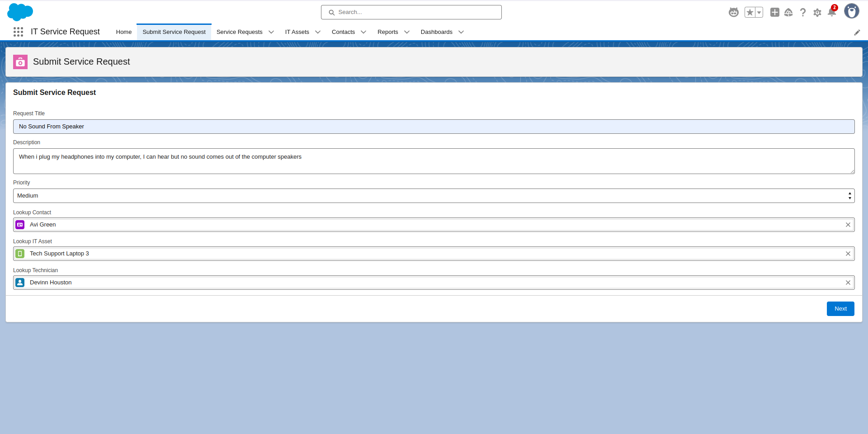Clear the Devinn Houston technician selection
Screen dimensions: 868x434
point(848,283)
